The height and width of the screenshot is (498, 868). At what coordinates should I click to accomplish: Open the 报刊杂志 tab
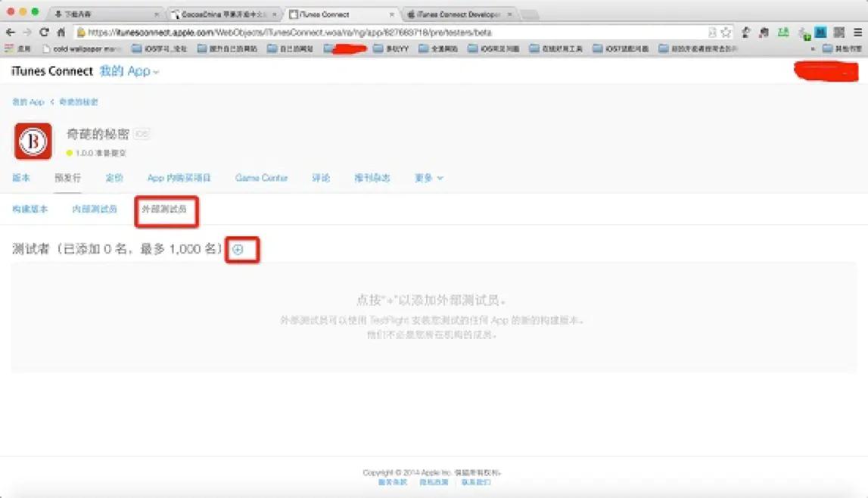point(372,178)
